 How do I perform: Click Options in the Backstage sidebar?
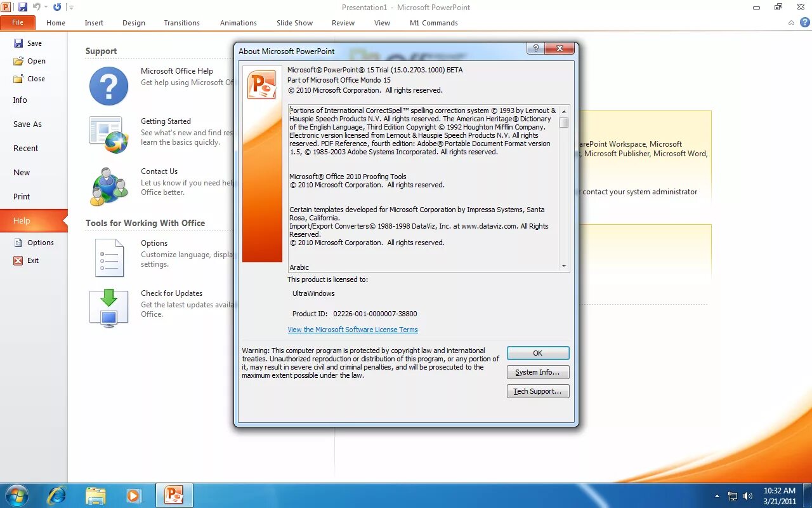point(34,243)
